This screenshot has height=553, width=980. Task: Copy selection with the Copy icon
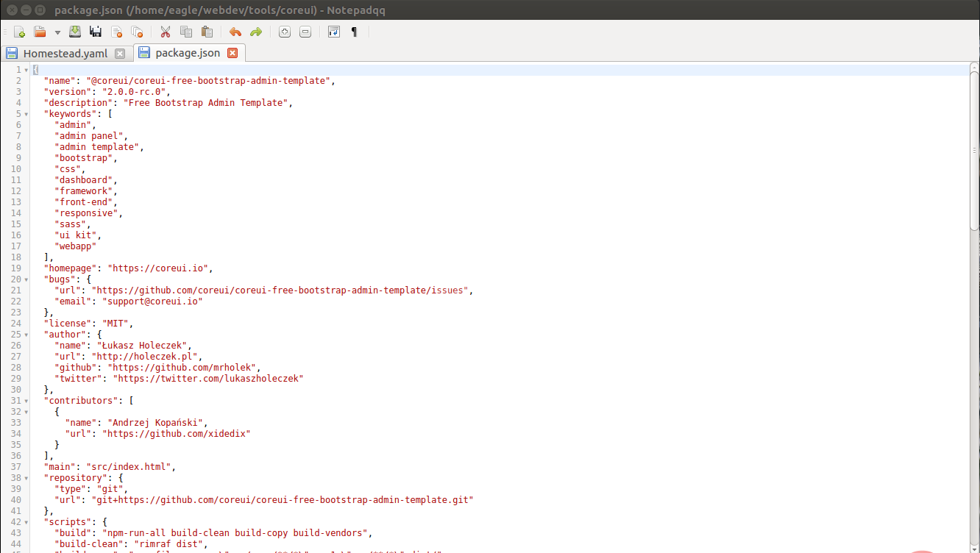point(186,32)
